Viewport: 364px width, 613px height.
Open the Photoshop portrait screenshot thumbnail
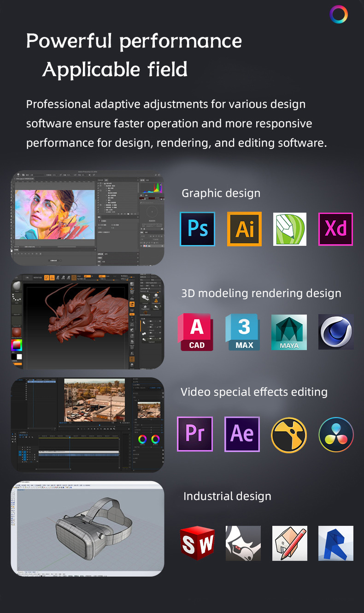(88, 218)
